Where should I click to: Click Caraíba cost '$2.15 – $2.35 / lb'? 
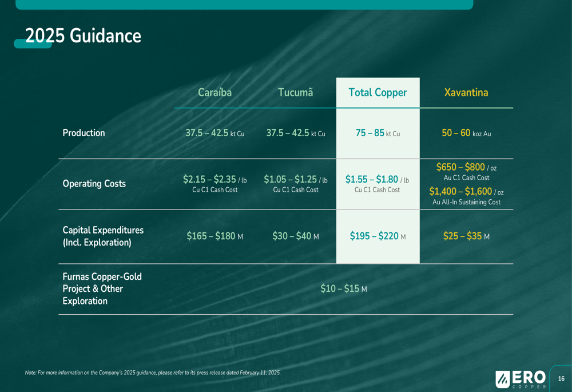point(215,180)
